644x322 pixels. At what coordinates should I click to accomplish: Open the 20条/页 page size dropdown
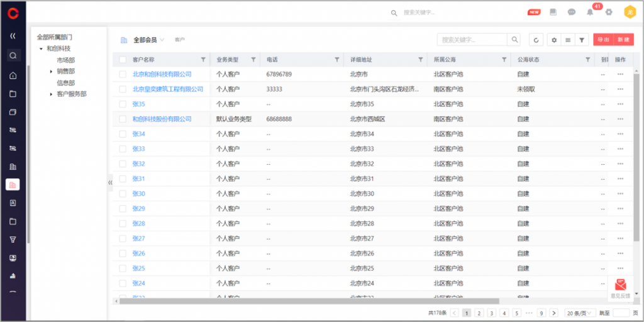(x=579, y=313)
